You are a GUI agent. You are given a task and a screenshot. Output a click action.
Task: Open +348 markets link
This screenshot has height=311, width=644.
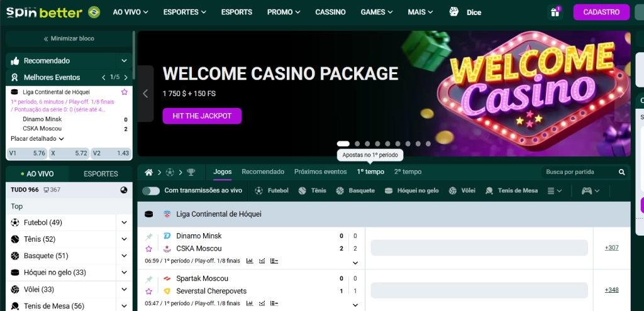coord(611,290)
